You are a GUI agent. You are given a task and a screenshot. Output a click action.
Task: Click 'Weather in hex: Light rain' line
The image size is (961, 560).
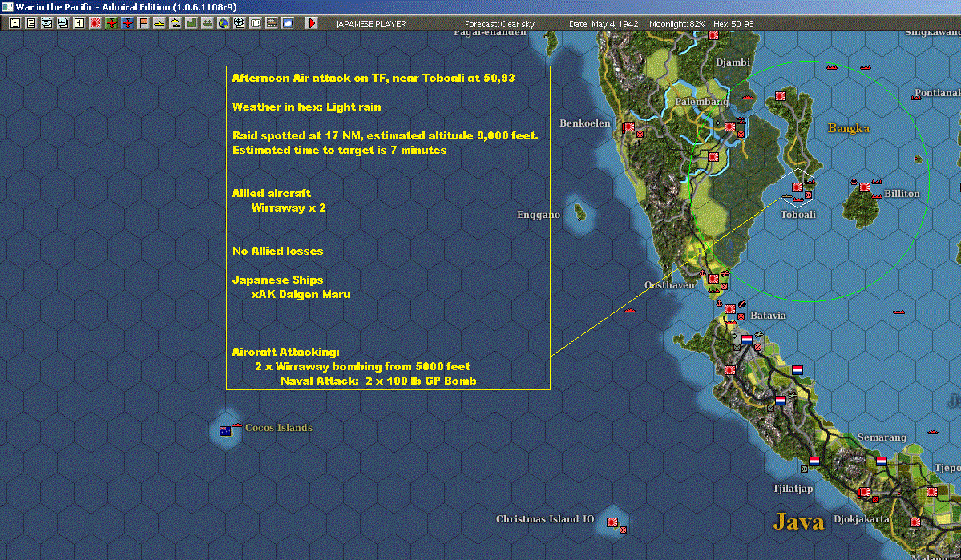pos(306,107)
